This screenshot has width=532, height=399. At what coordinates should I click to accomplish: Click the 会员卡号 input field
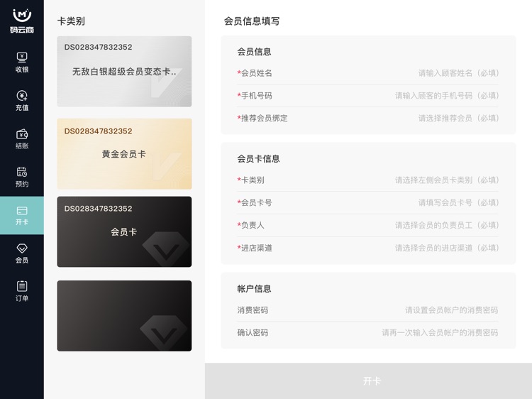coord(368,203)
